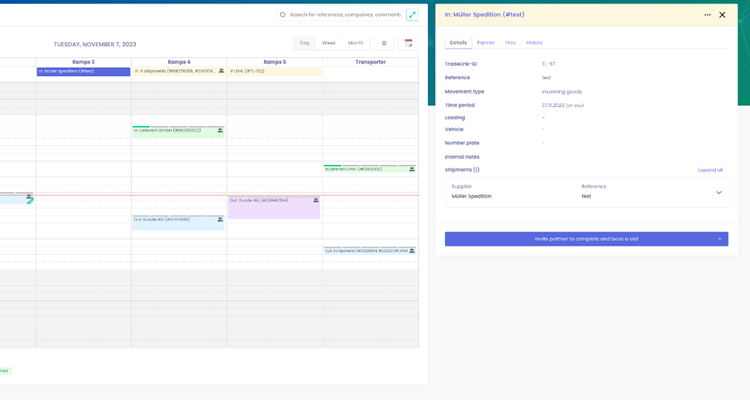The image size is (750, 400).
Task: Open the calendar settings gear
Action: pos(384,43)
